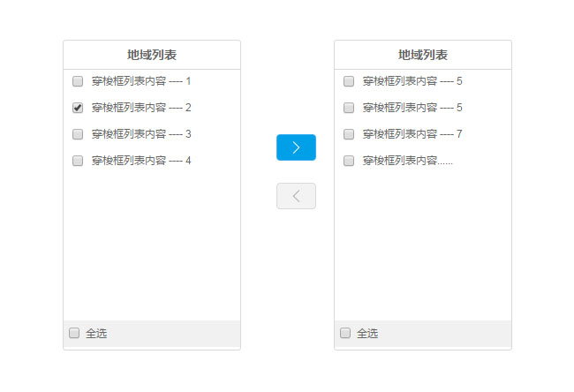Click the label 穿梭框列表内容 ---- 1
The width and height of the screenshot is (574, 392).
pos(141,81)
